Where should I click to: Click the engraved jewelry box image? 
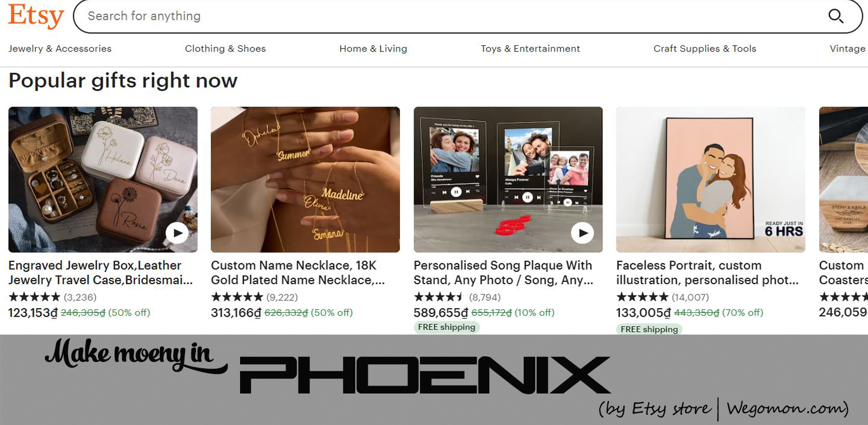coord(103,179)
